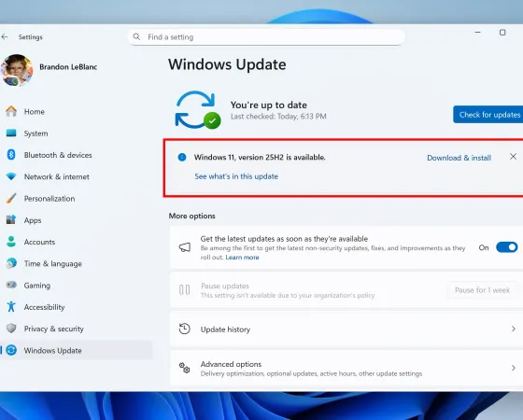This screenshot has width=523, height=420.
Task: Click Learn more link
Action: coord(242,258)
